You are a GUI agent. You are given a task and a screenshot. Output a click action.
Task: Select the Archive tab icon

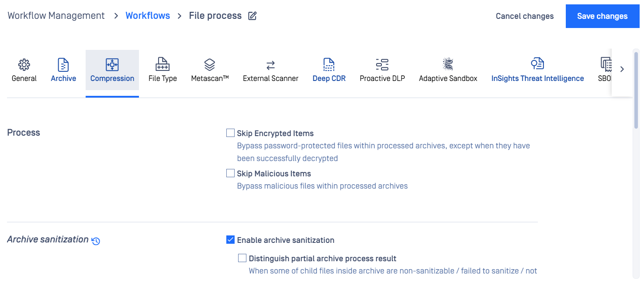(x=63, y=65)
